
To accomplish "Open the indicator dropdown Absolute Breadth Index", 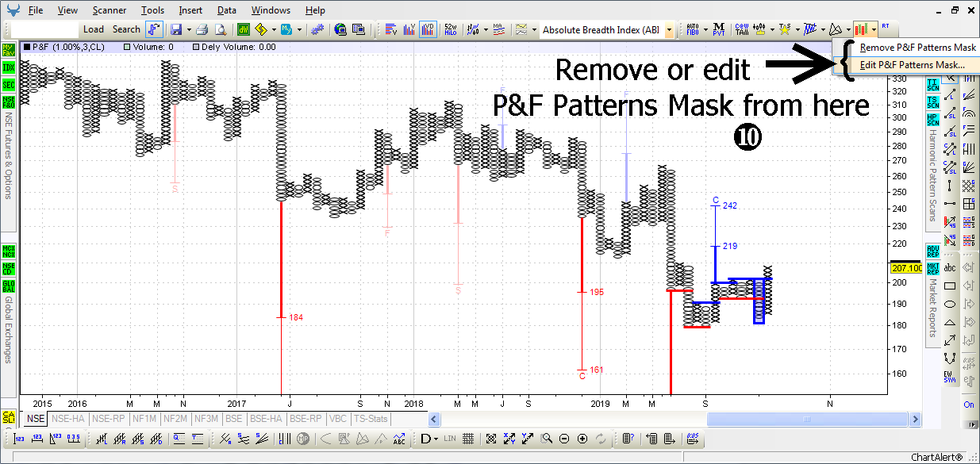I will pyautogui.click(x=670, y=29).
